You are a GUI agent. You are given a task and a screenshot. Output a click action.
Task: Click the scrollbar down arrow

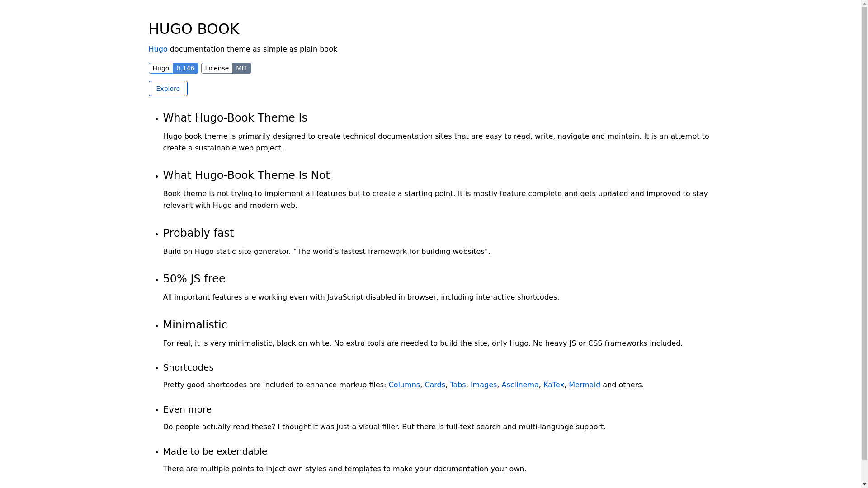click(864, 484)
